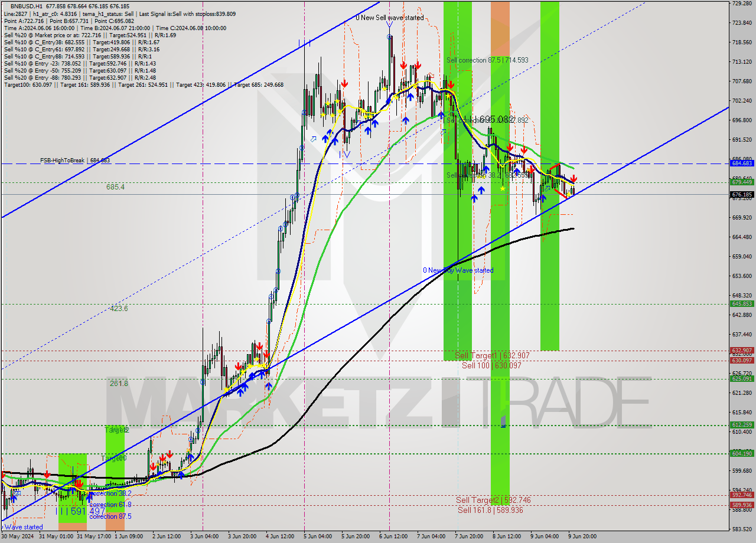Click the red 632.907 price tag

(742, 350)
